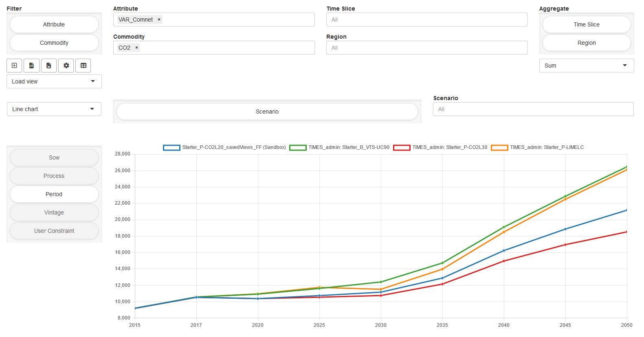Toggle the Starter_B_VTS-UC90 legend series
Viewport: 644px width, 337px height.
[298, 147]
